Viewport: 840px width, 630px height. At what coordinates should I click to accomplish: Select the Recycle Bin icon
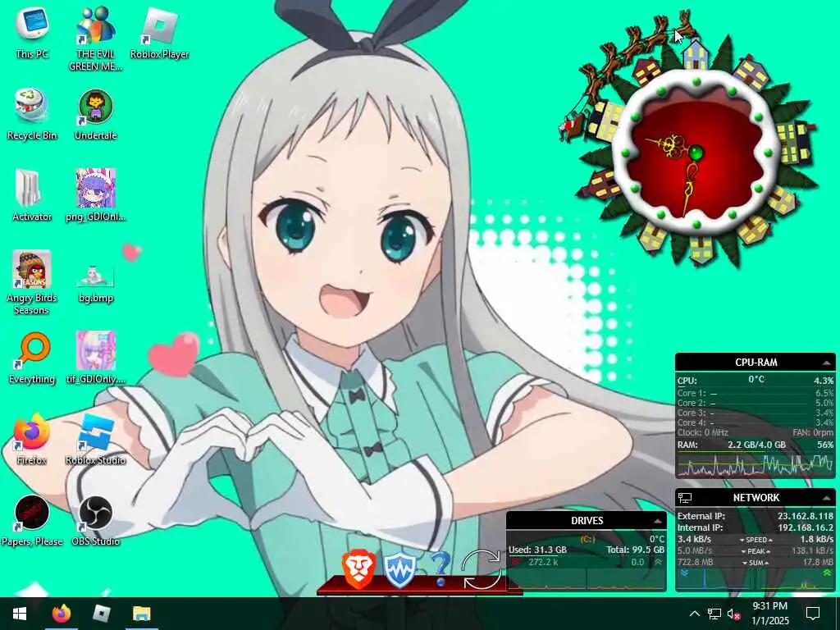32,115
